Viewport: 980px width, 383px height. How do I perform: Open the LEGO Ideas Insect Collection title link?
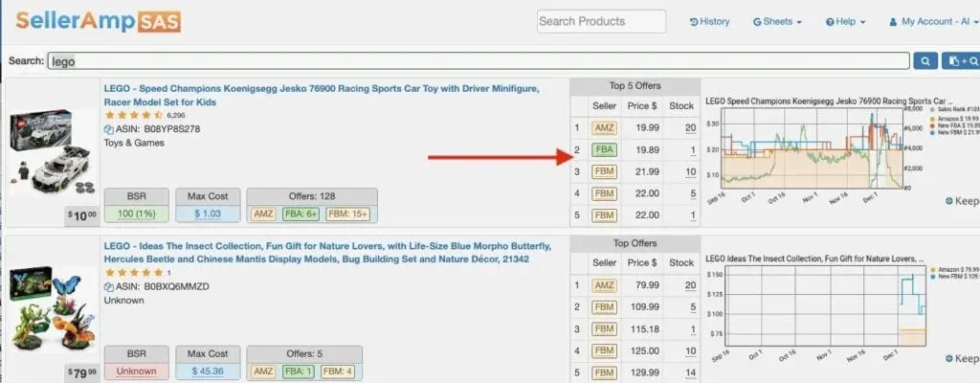coord(328,252)
